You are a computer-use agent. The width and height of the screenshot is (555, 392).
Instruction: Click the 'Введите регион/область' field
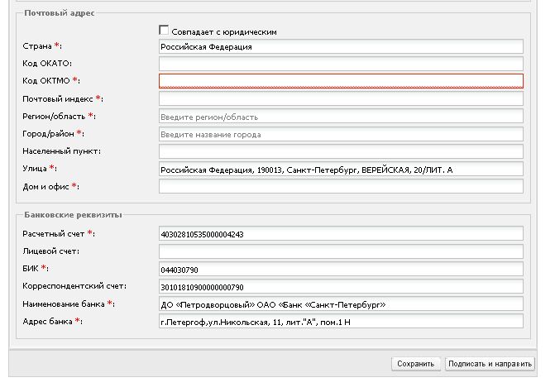click(341, 117)
